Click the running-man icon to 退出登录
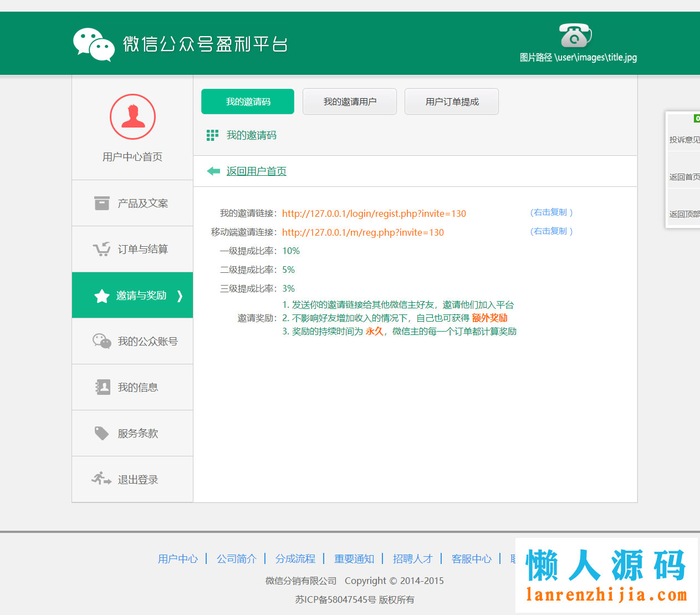Screen dimensions: 700x615 [102, 479]
